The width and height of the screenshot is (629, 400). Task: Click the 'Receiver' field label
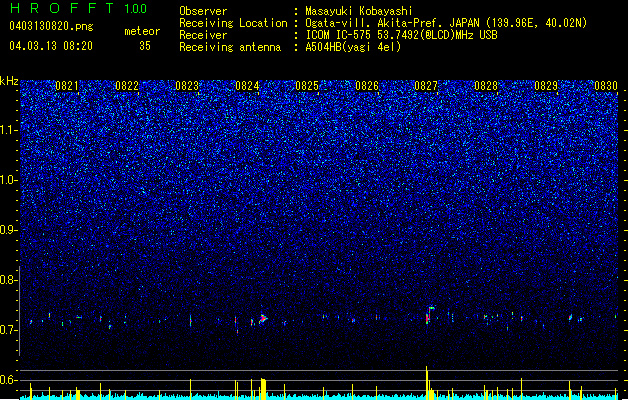pyautogui.click(x=203, y=35)
